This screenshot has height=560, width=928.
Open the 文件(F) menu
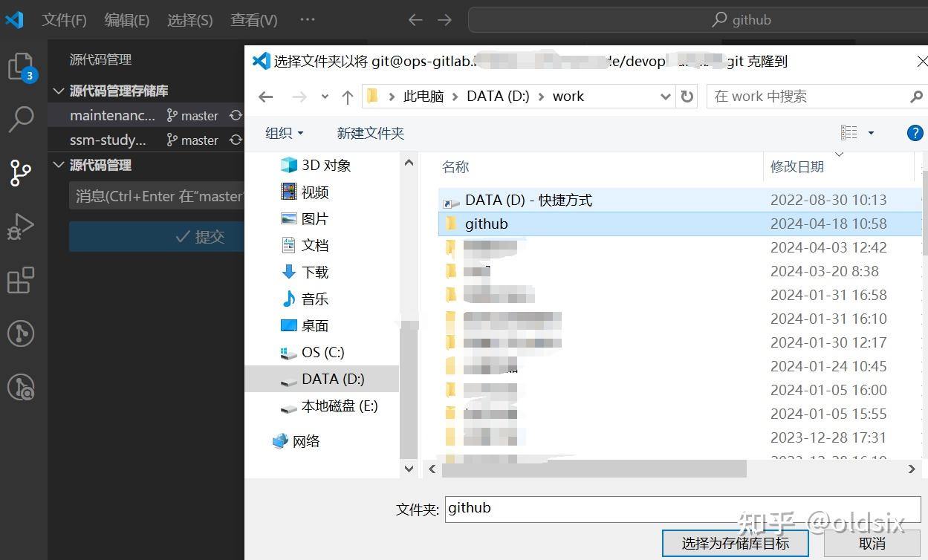pos(64,20)
